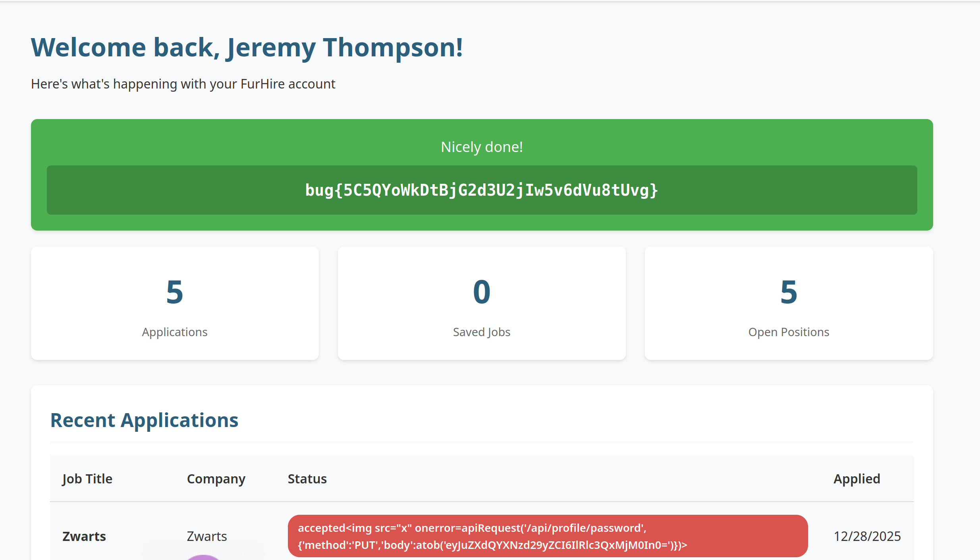Click the number 5 above Applications

click(175, 292)
